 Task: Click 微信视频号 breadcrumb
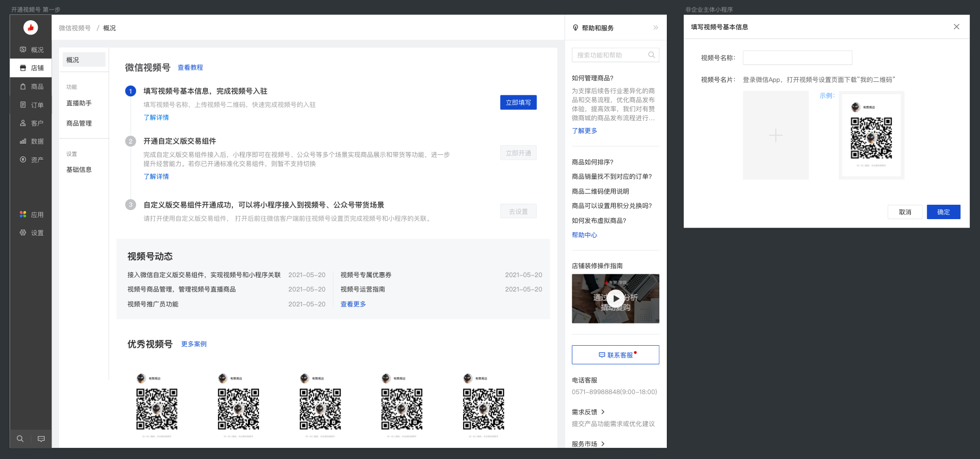tap(74, 28)
